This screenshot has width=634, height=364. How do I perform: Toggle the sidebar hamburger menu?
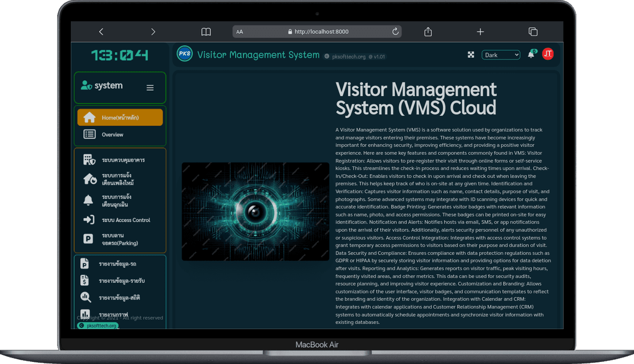click(x=150, y=88)
